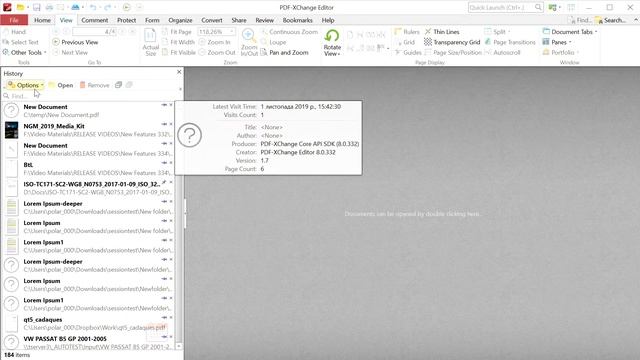Choose the Select Text tool
640x360 pixels.
coord(20,42)
